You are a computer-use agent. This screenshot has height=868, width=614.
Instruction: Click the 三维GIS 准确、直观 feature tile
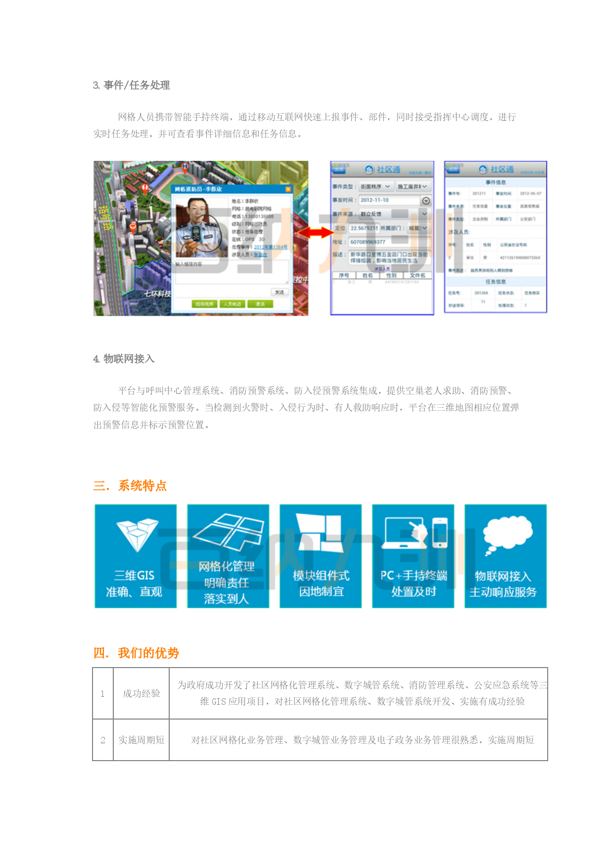click(x=135, y=556)
